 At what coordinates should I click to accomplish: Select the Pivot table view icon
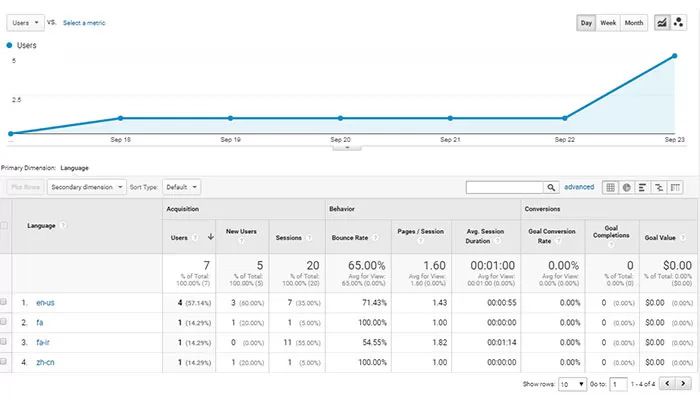coord(675,188)
